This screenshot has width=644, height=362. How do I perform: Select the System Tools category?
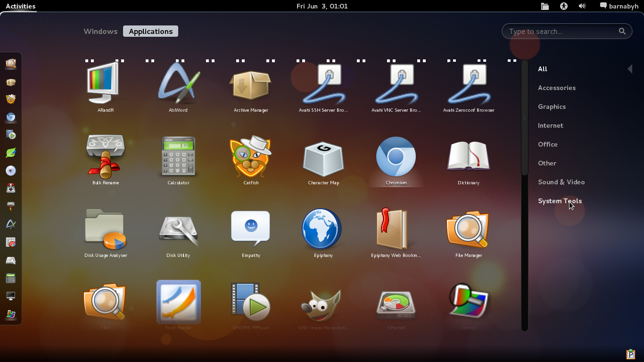[560, 201]
